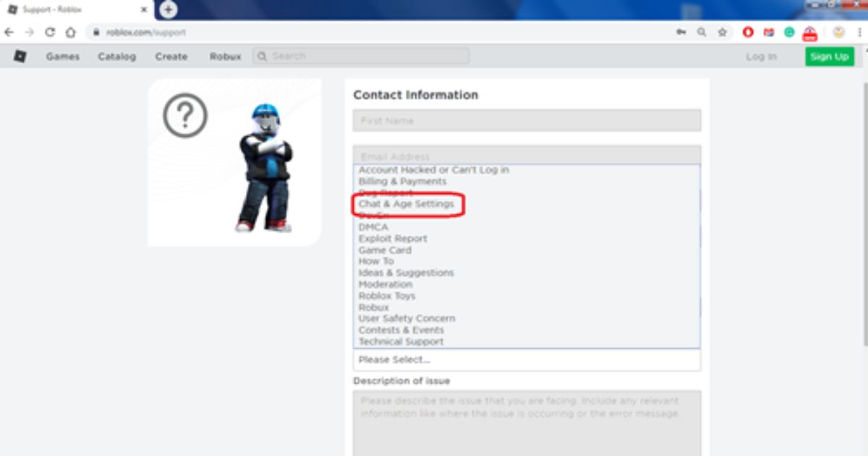Click the Roblox logo in the navigation bar
Screen dimensions: 868x456
point(20,56)
